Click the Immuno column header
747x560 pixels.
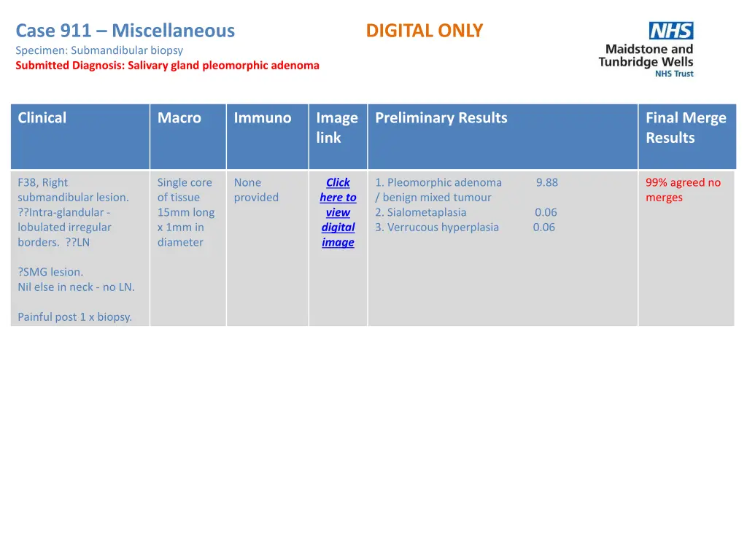click(x=267, y=136)
